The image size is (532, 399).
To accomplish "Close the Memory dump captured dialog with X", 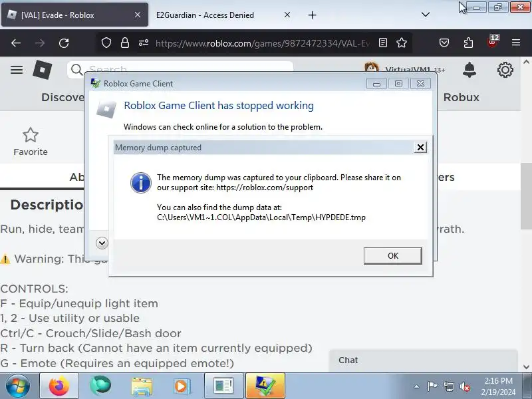I will coord(420,147).
